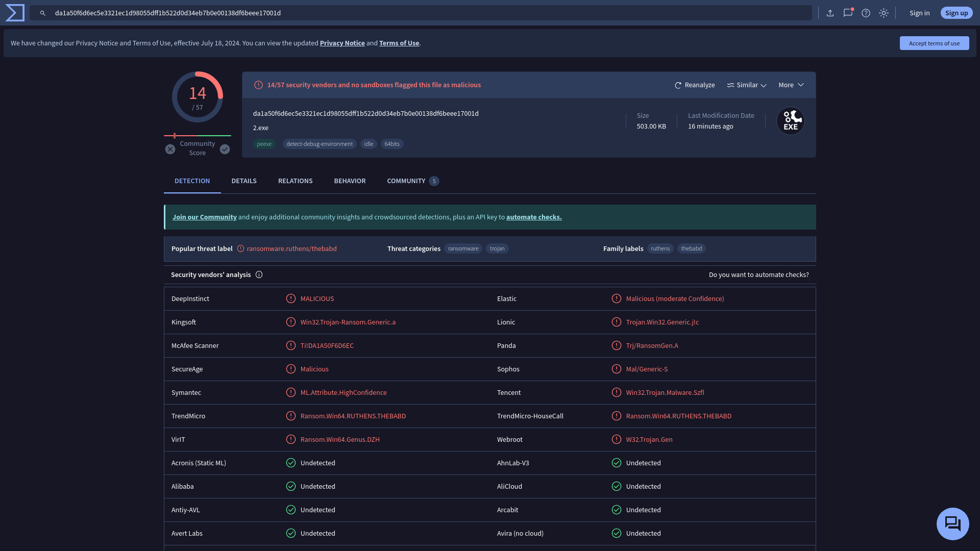Image resolution: width=980 pixels, height=551 pixels.
Task: Click ransomware.ruthens/thebabd threat label
Action: click(292, 249)
